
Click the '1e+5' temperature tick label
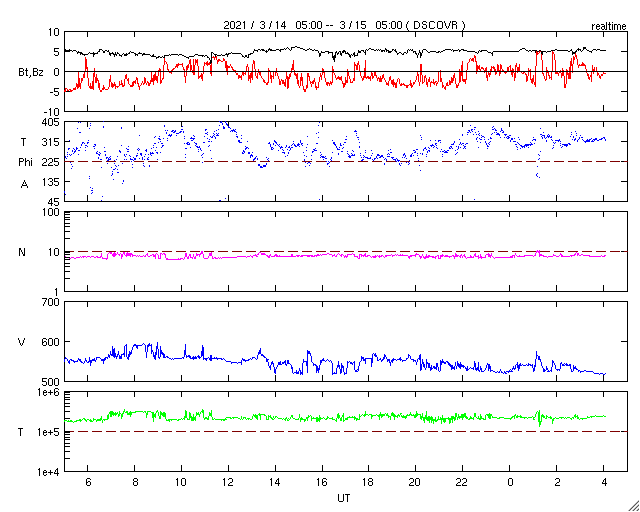coord(49,432)
